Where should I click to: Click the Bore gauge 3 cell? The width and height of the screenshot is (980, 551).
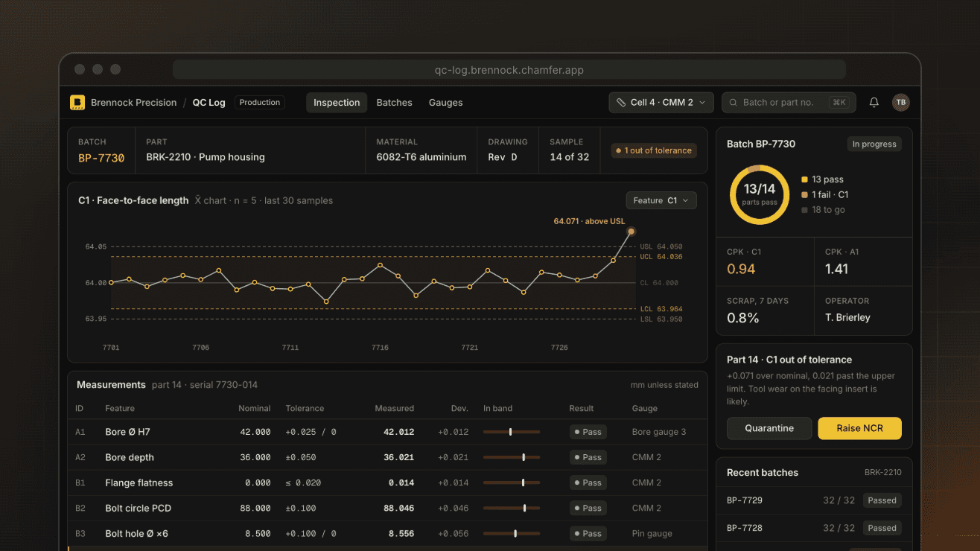pyautogui.click(x=659, y=432)
